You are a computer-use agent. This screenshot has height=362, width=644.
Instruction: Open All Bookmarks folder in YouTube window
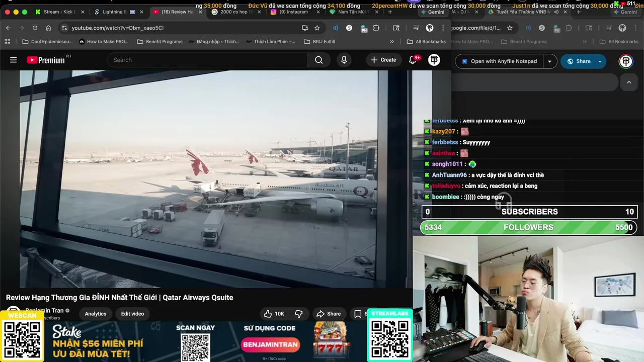426,42
